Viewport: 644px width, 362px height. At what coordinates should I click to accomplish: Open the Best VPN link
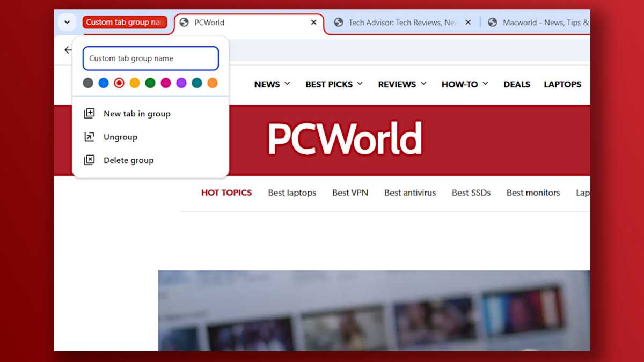click(350, 193)
